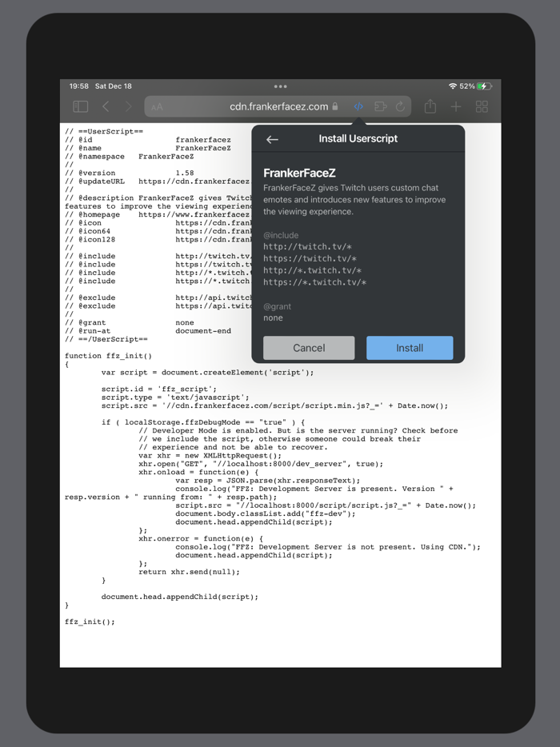
Task: Tap the popup's http://*.twitch.tv/* include line
Action: tap(312, 270)
